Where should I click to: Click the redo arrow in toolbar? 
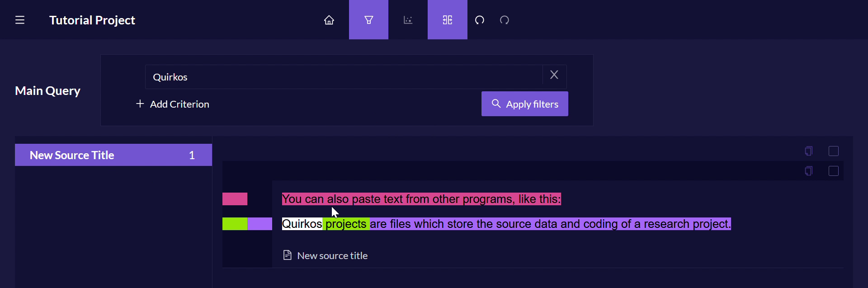(505, 20)
